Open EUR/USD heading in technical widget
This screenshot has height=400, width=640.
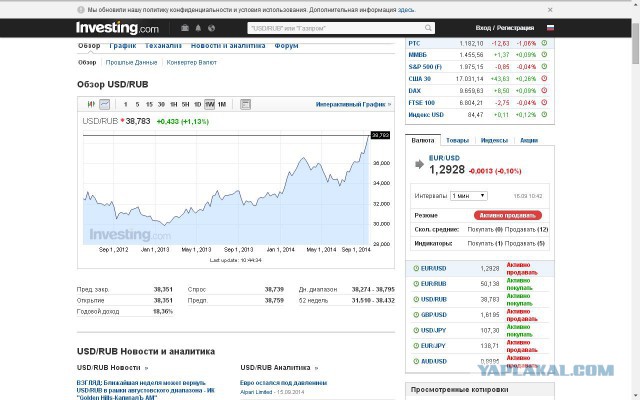point(444,158)
